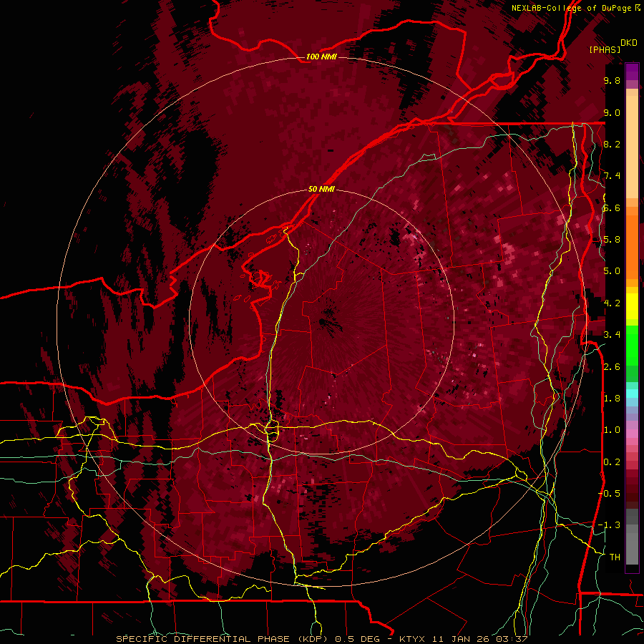The width and height of the screenshot is (644, 644).
Task: Pick the yellow band of the color bar
Action: pos(632,306)
